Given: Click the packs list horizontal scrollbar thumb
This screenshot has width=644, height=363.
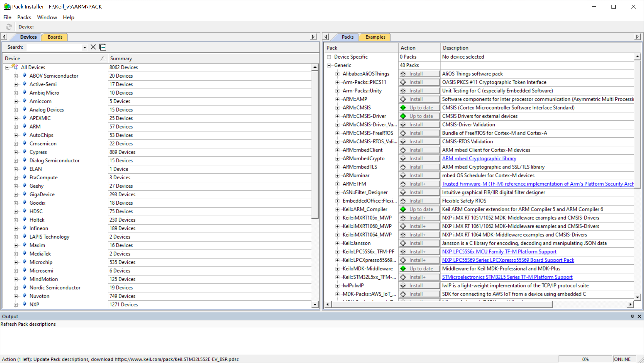Looking at the screenshot, I should [x=442, y=304].
